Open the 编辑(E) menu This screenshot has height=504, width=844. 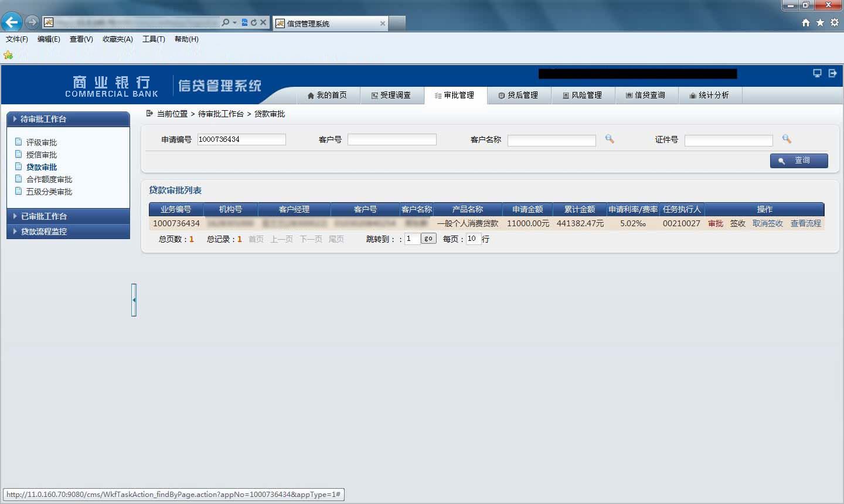click(x=49, y=39)
